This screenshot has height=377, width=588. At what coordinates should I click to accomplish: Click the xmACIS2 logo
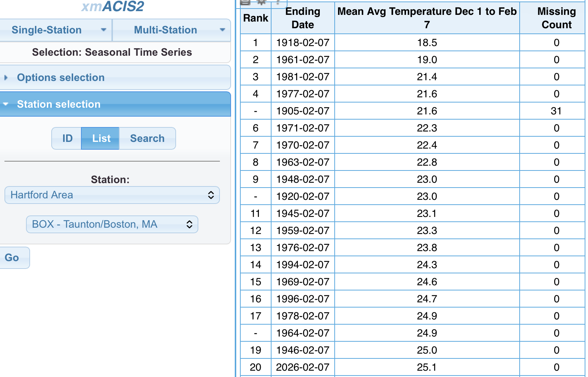pos(113,7)
